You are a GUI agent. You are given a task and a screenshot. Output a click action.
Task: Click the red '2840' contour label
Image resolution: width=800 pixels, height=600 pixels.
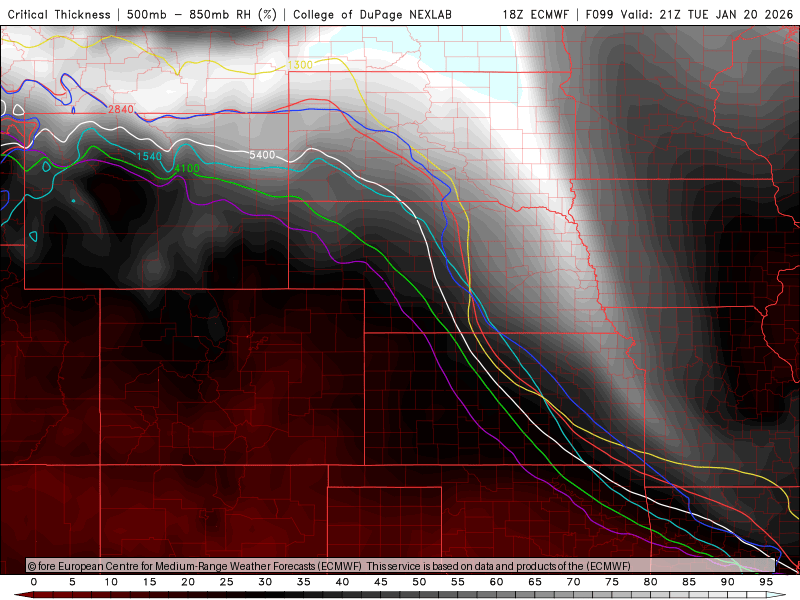click(121, 109)
